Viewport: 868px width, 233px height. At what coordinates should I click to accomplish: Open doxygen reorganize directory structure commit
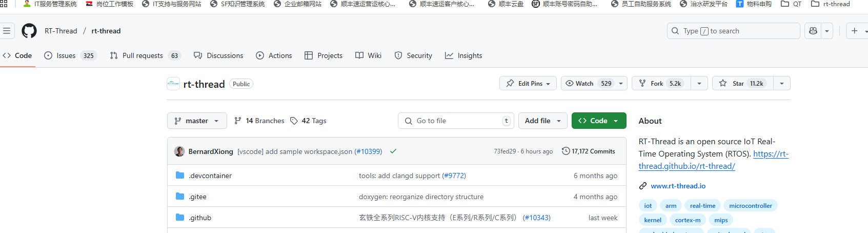(421, 197)
